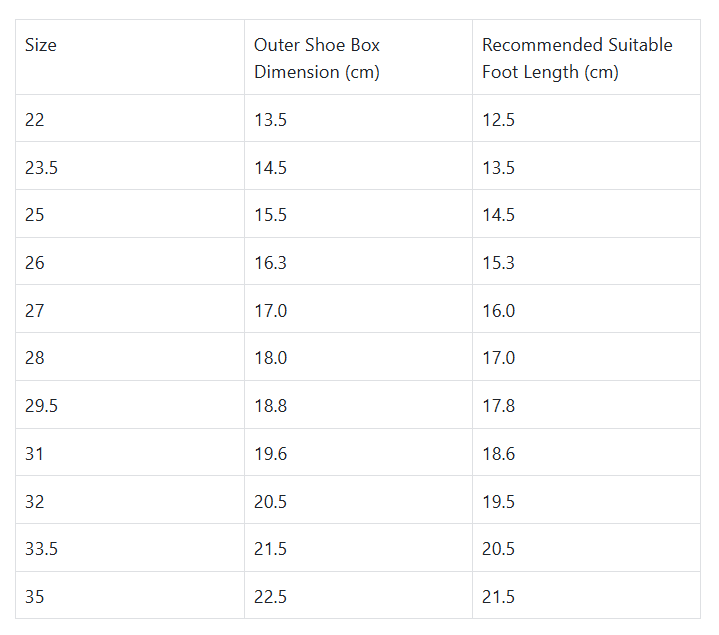Click box dimension value 16.3
The image size is (719, 635).
click(x=270, y=263)
